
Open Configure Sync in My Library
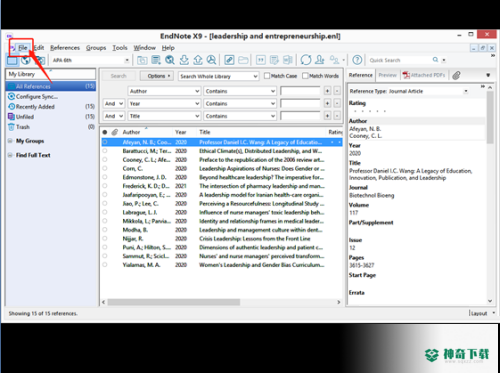click(x=33, y=96)
